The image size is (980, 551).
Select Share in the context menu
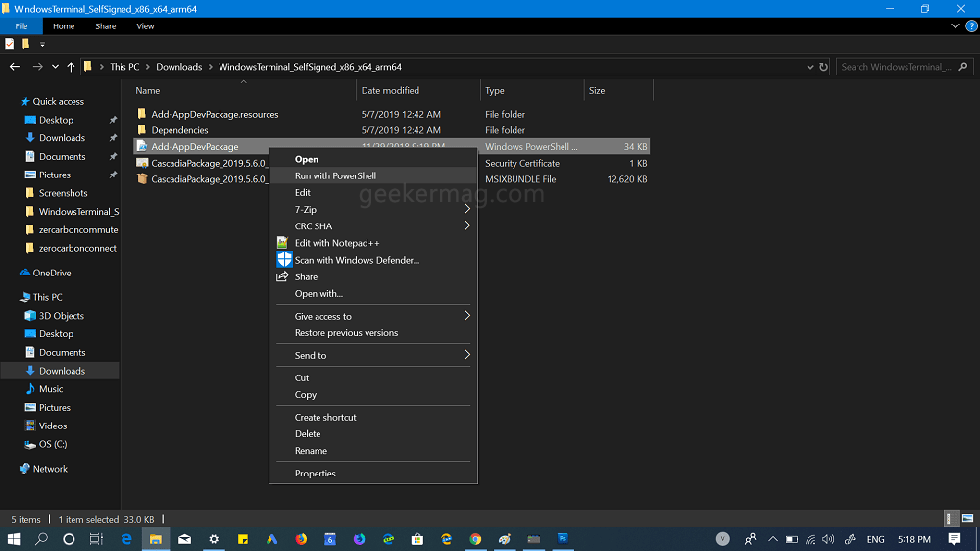coord(372,277)
